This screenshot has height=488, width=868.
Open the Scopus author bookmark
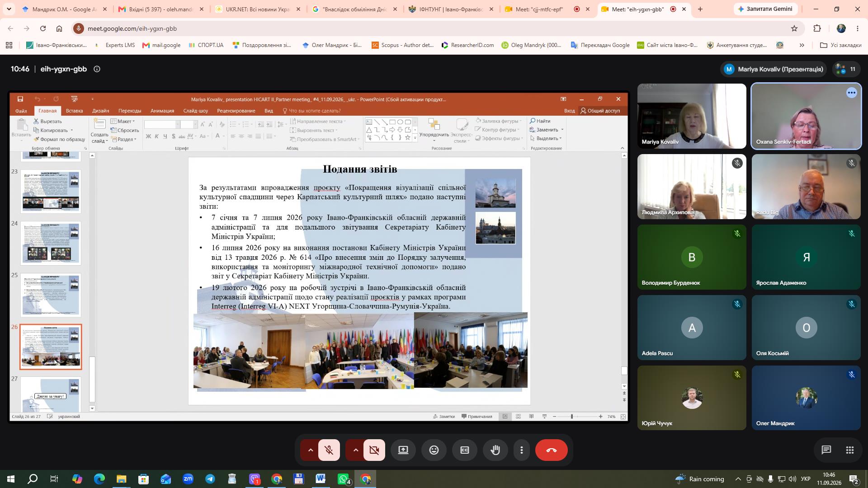coord(402,45)
